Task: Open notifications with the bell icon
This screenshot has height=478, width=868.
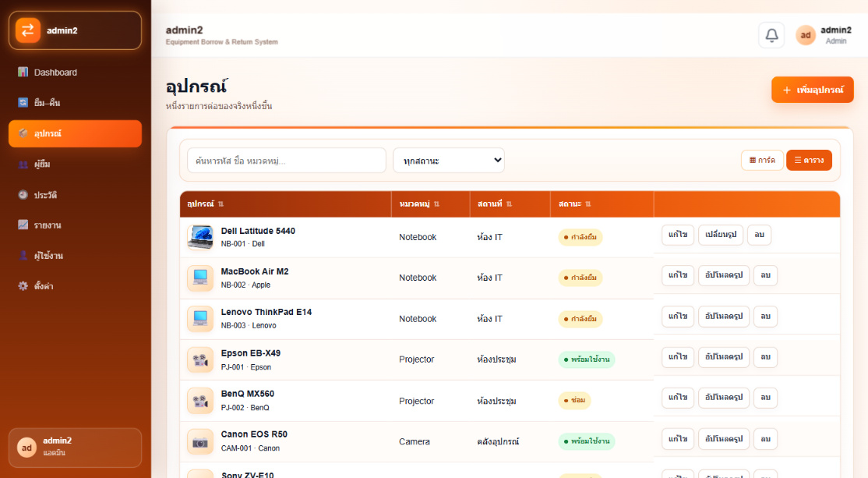Action: (771, 35)
